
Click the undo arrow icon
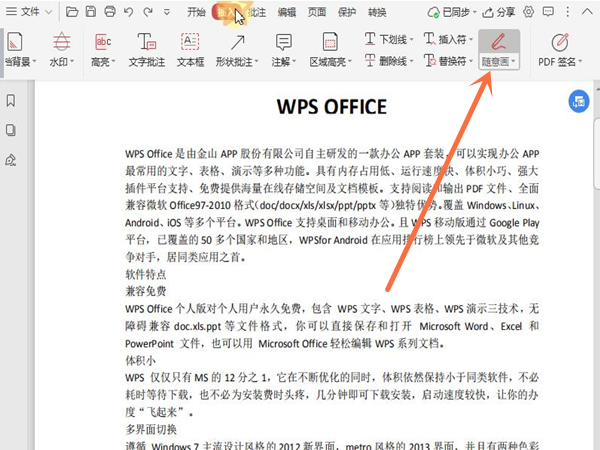click(129, 13)
